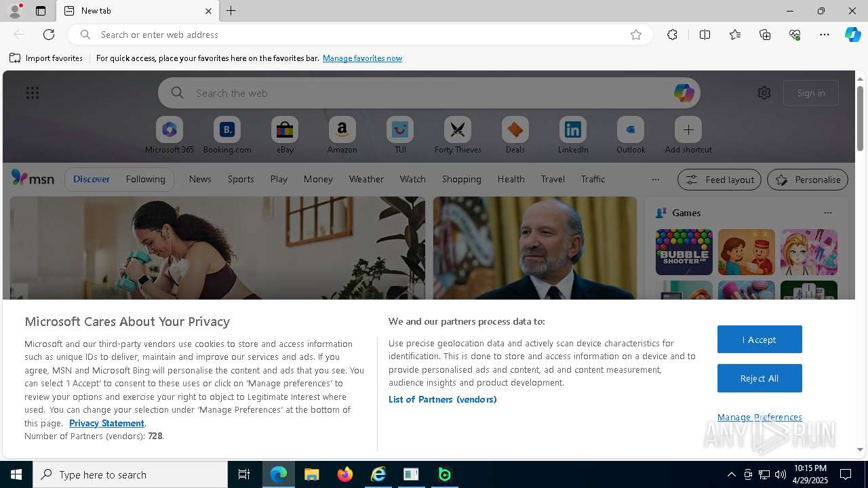Open List of Partners (vendors) link

click(443, 399)
